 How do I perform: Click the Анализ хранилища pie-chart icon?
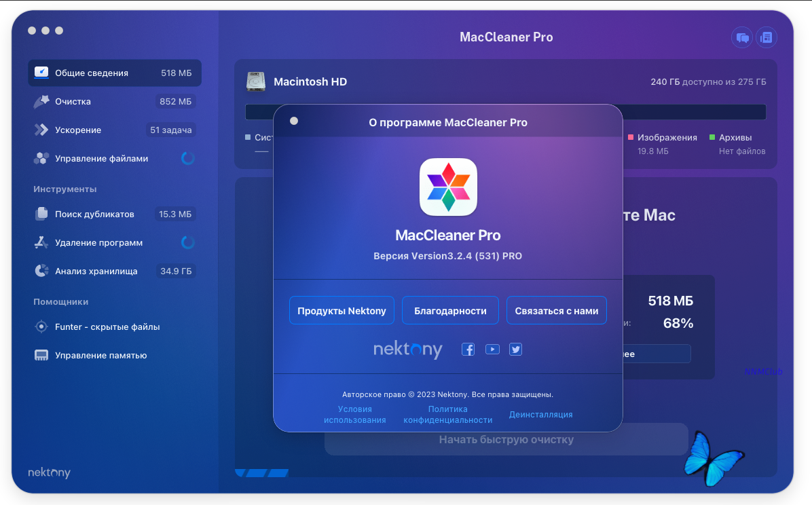tap(41, 271)
